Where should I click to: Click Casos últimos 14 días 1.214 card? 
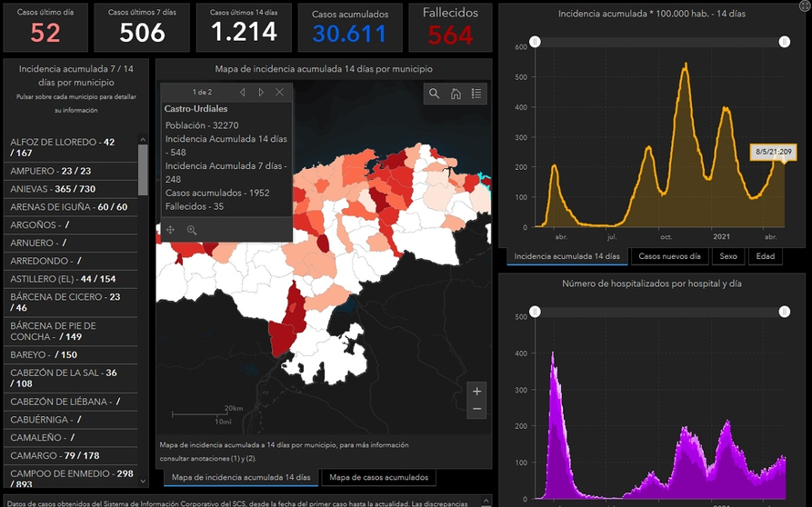(x=244, y=27)
